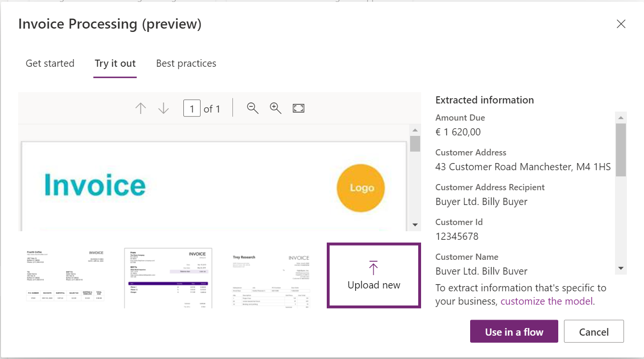Click scroll up arrow in document preview
The width and height of the screenshot is (644, 359).
point(415,130)
